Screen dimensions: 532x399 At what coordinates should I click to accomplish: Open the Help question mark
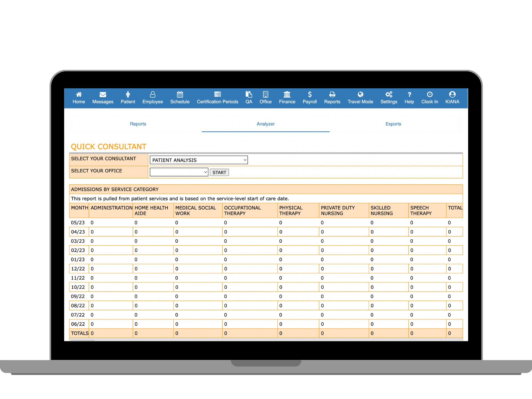point(409,98)
